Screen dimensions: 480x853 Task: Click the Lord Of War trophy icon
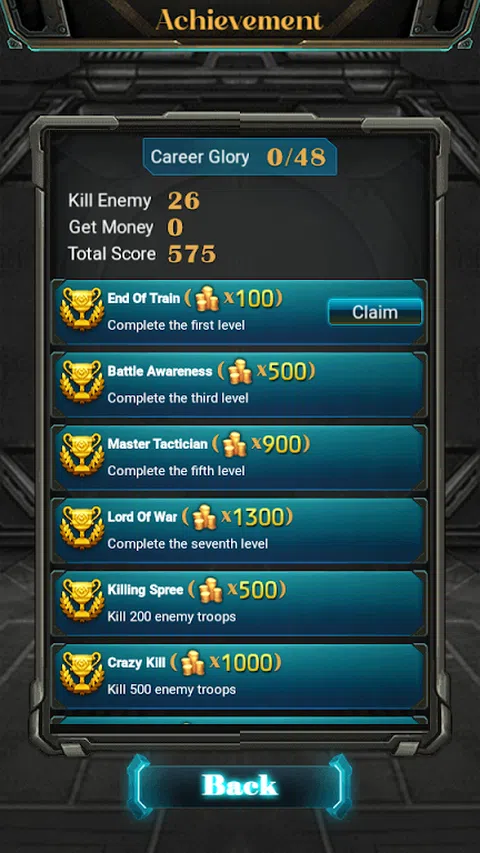coord(82,527)
